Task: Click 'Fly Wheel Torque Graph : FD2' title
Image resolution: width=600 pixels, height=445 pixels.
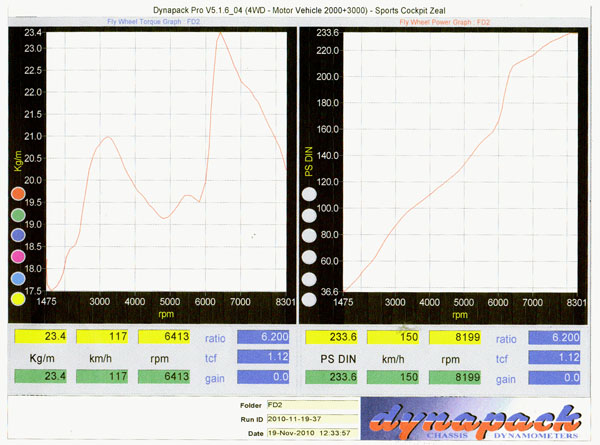Action: [x=153, y=22]
